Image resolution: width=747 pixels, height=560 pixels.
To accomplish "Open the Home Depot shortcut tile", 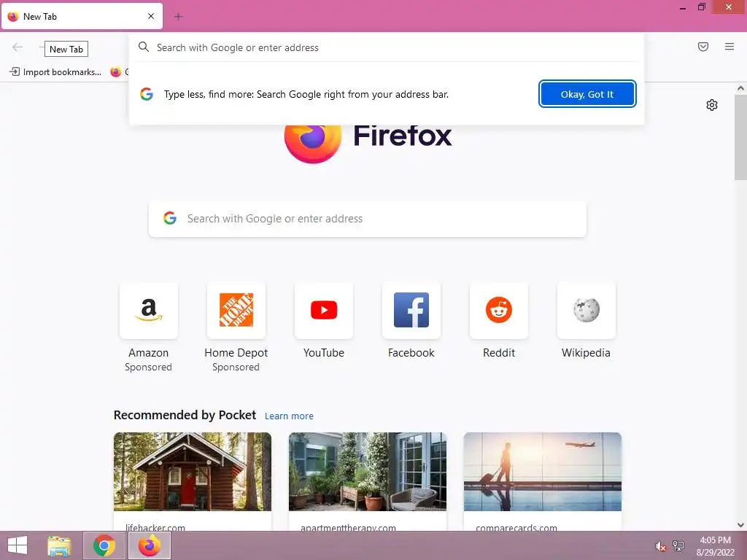I will pos(236,311).
